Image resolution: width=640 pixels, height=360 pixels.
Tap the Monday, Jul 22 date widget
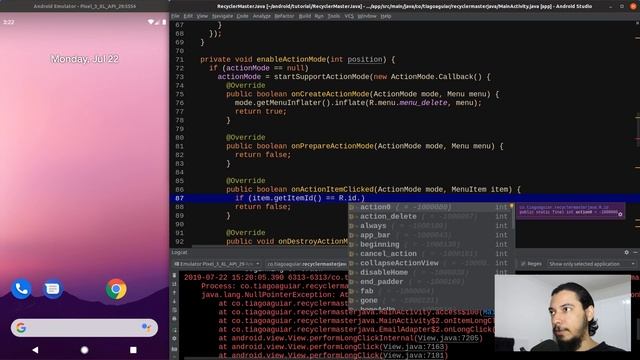[85, 59]
